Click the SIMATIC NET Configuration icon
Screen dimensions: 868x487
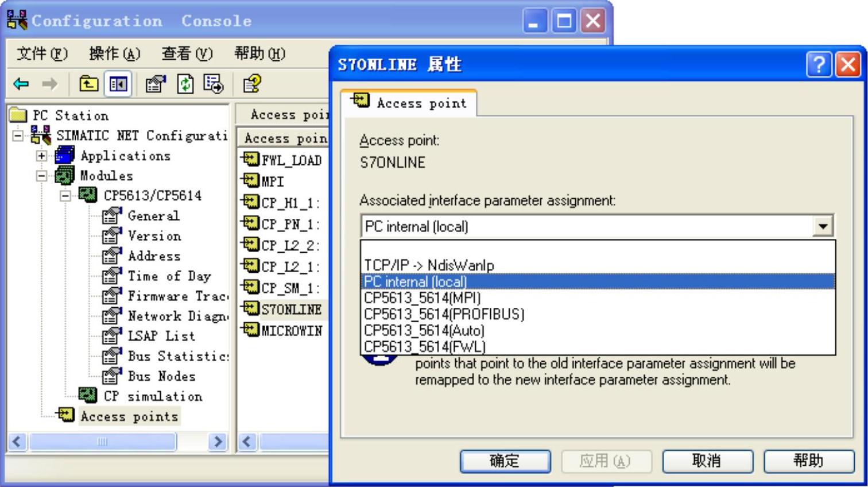41,136
